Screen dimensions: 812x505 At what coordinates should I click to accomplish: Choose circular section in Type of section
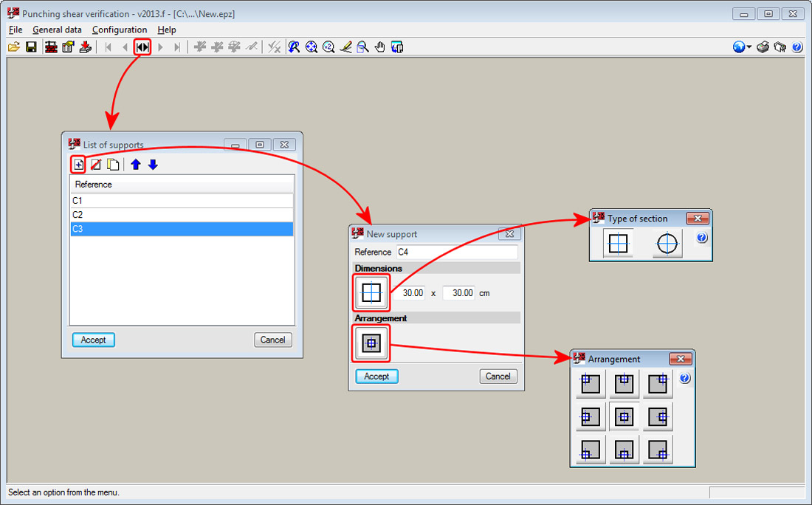[x=667, y=244]
